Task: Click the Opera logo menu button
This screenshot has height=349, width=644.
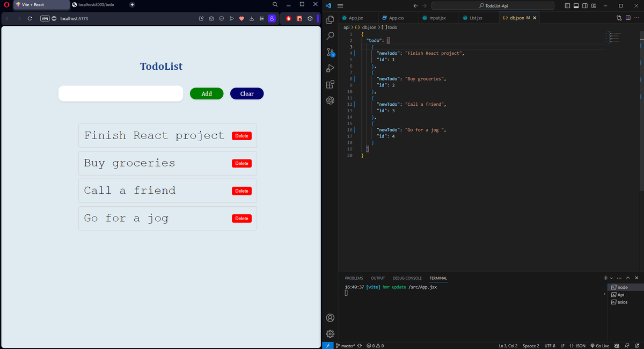Action: click(x=6, y=5)
